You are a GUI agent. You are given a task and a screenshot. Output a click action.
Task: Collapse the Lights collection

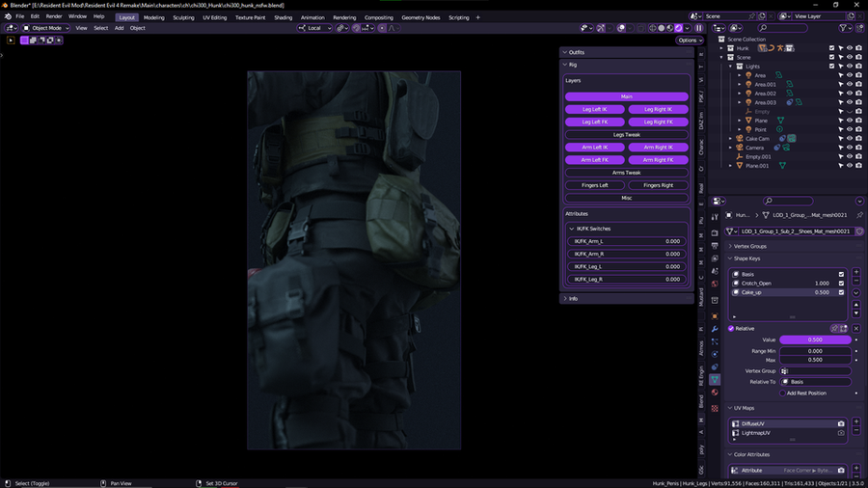[x=730, y=67]
